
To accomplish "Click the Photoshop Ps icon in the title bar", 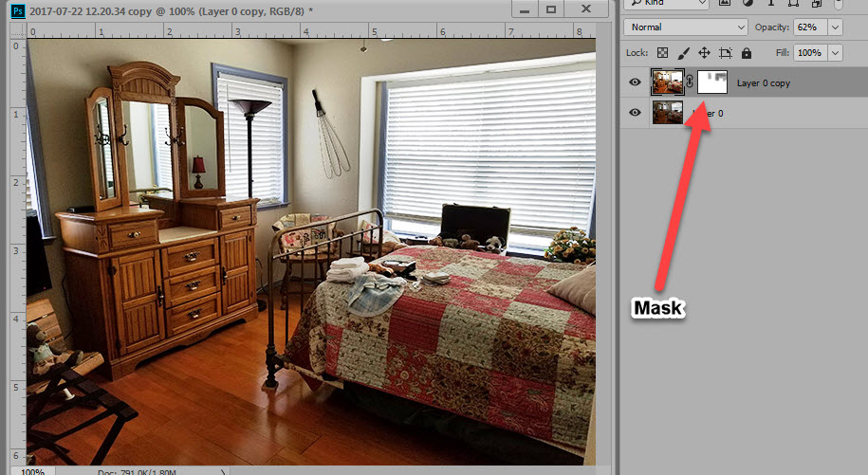I will point(18,10).
